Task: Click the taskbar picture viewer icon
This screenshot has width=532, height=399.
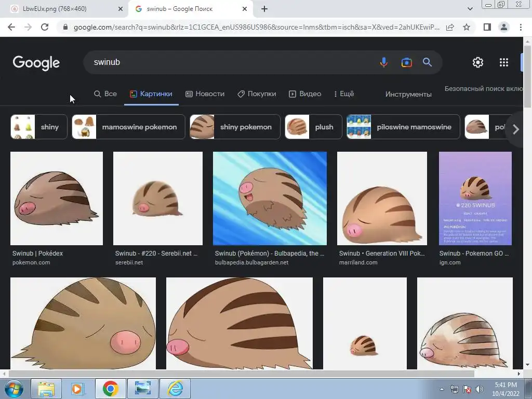Action: click(x=143, y=389)
